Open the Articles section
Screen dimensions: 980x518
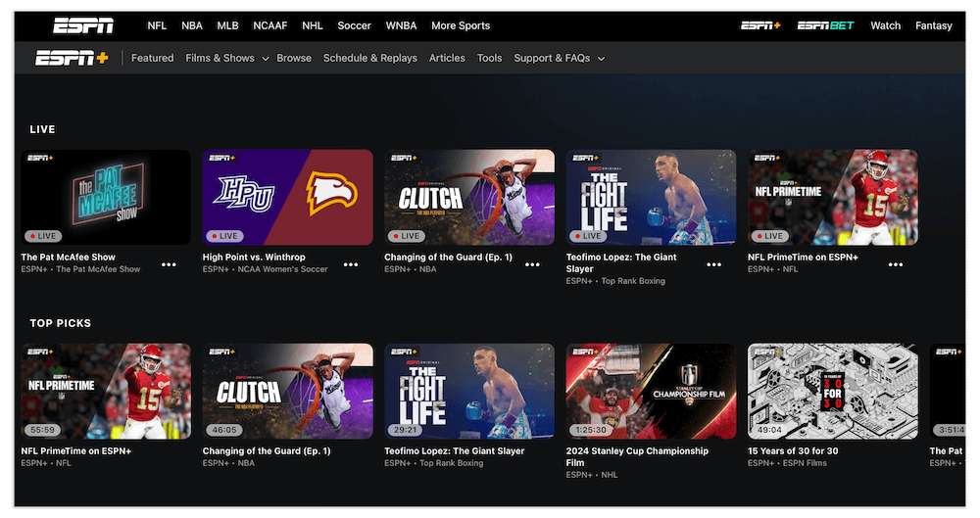click(447, 58)
